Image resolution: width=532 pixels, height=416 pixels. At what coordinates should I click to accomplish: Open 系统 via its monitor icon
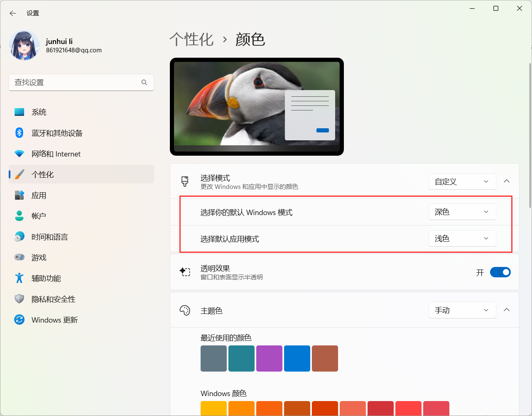point(20,112)
